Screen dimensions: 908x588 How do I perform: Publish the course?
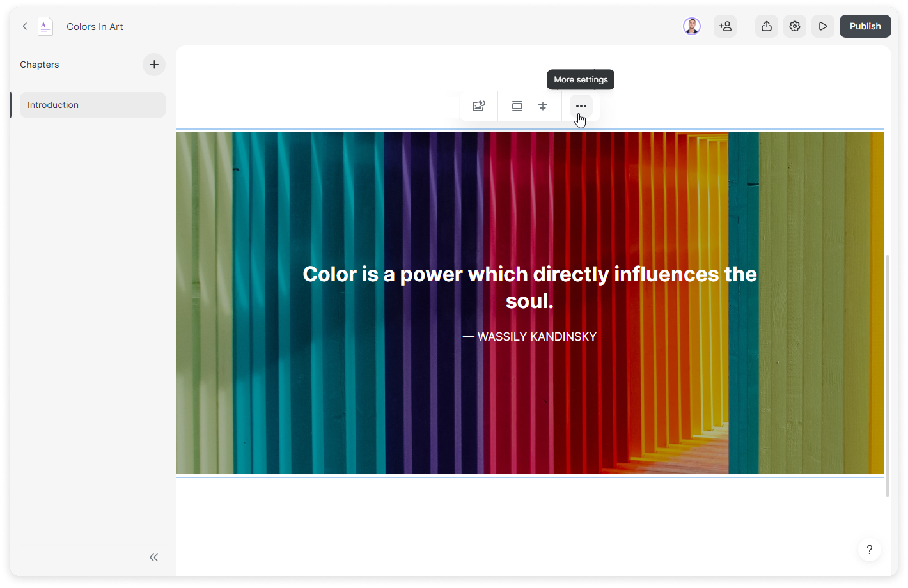tap(865, 26)
